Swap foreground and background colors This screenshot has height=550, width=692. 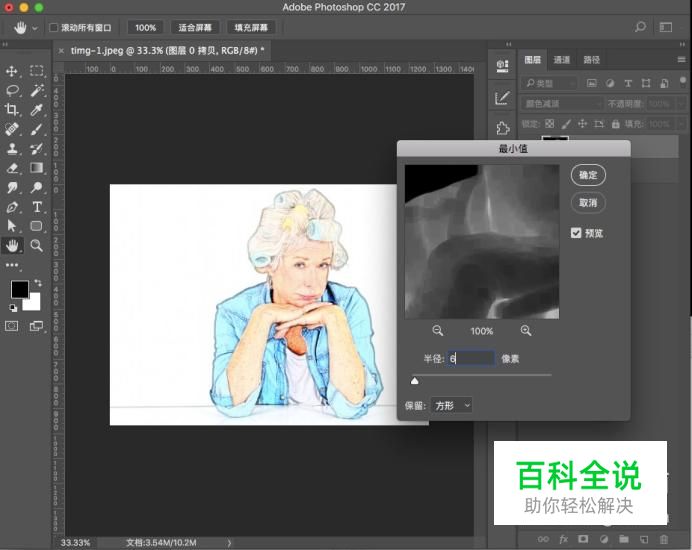click(x=38, y=283)
